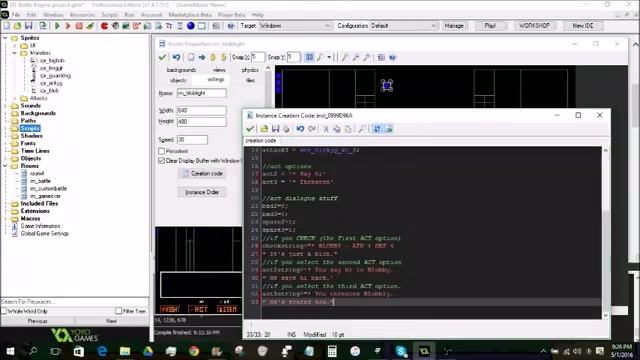Expand the Sounds folder

click(x=5, y=106)
